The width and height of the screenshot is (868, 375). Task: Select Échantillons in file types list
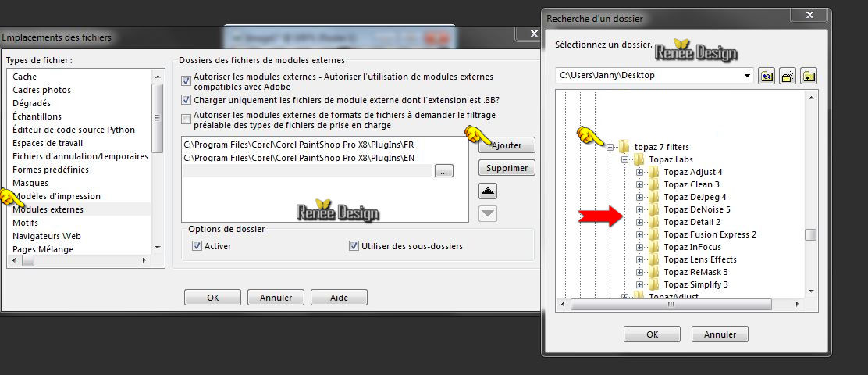coord(37,116)
